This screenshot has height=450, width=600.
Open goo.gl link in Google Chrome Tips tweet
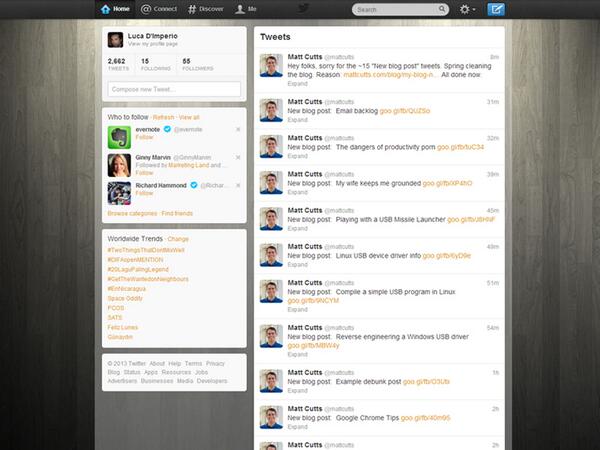tap(426, 418)
